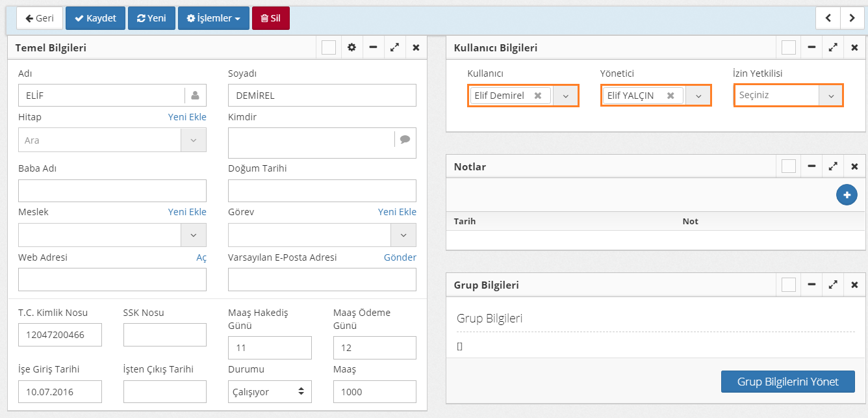Viewport: 868px width, 418px height.
Task: Expand the Temel Bilgileri panel fullscreen
Action: (x=394, y=47)
